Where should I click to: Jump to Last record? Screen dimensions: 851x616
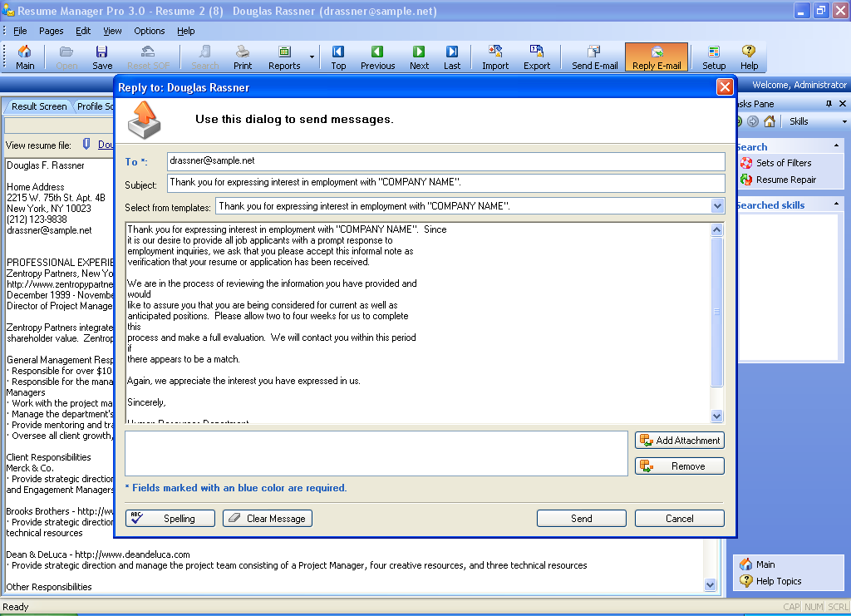pyautogui.click(x=451, y=57)
